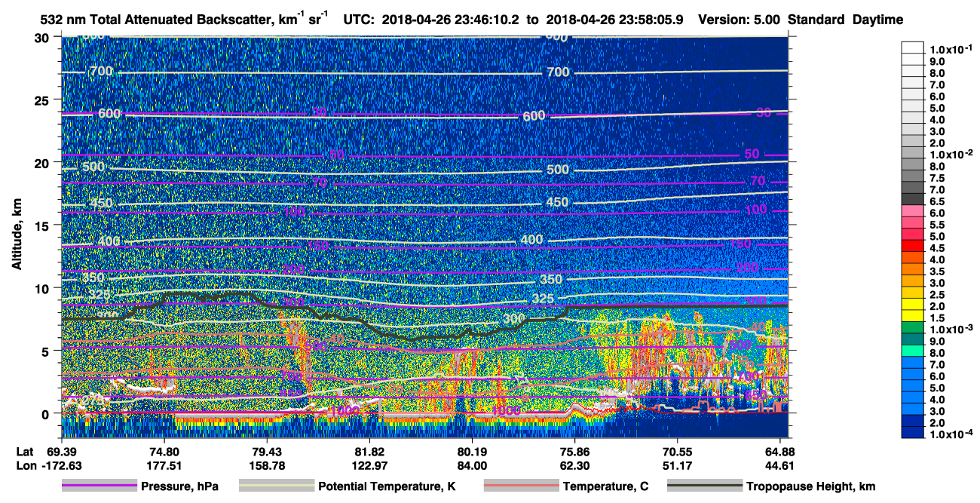Click latitude value 69.39
This screenshot has width=980, height=503.
tap(62, 451)
